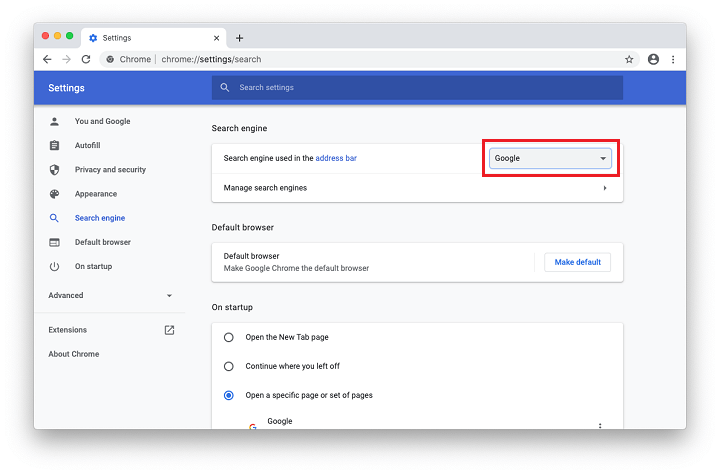Select 'Open a specific page or set of pages'
This screenshot has width=720, height=474.
point(229,395)
